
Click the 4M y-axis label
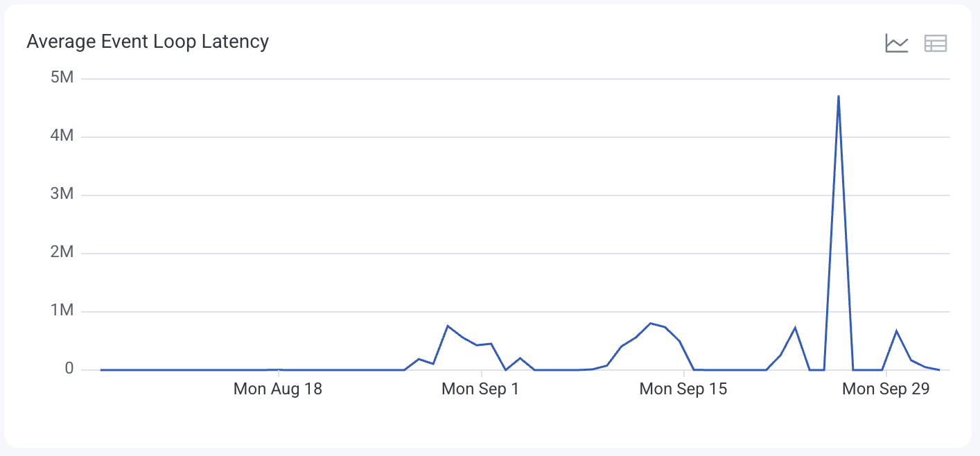(x=62, y=136)
